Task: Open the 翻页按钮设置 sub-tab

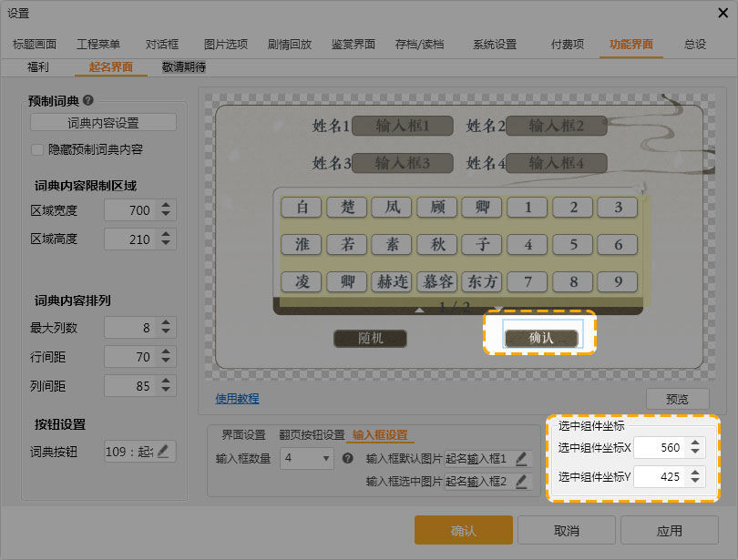Action: [312, 434]
